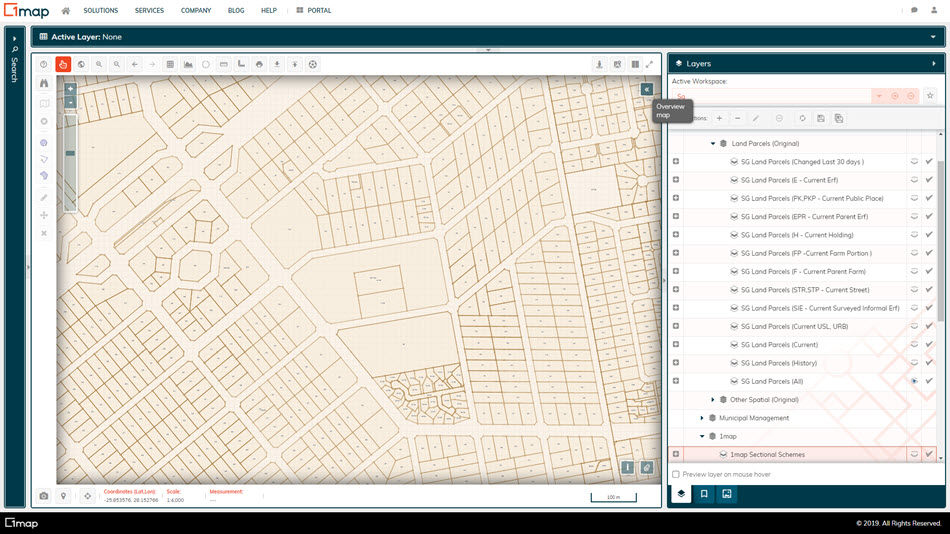Open the BLOG page
This screenshot has height=534, width=950.
pyautogui.click(x=236, y=10)
